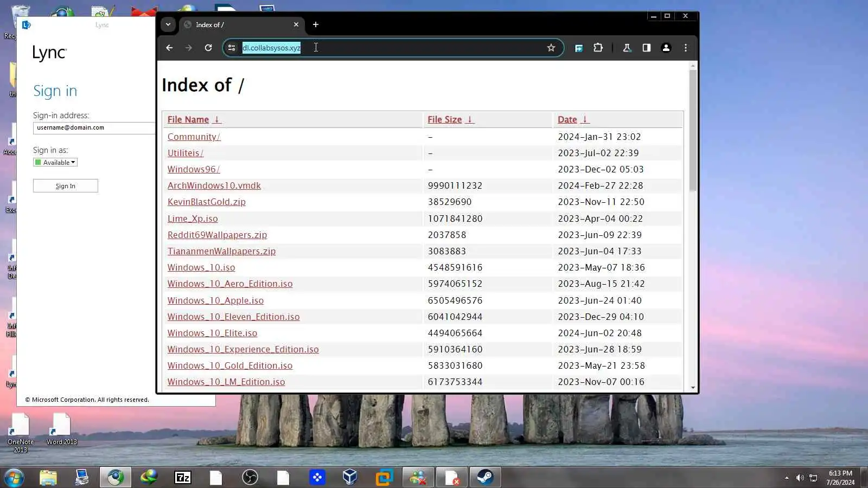The width and height of the screenshot is (868, 488).
Task: Open the browser profile avatar
Action: [x=666, y=48]
